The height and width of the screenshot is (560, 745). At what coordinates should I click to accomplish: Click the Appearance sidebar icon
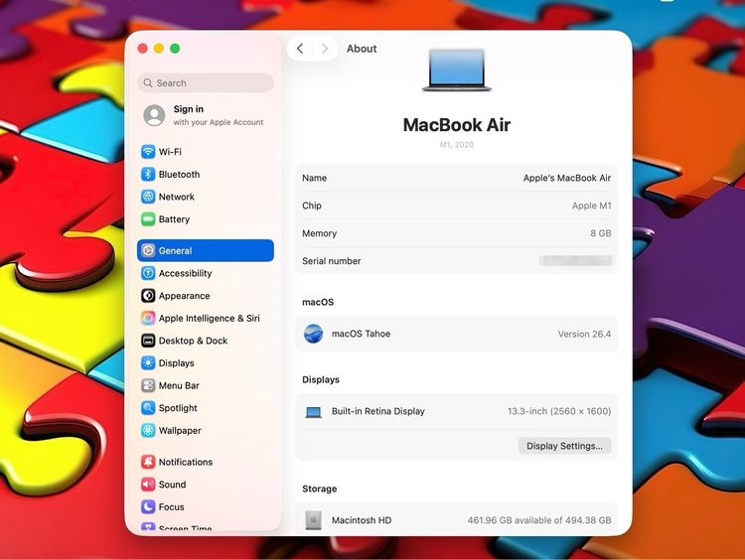tap(148, 296)
